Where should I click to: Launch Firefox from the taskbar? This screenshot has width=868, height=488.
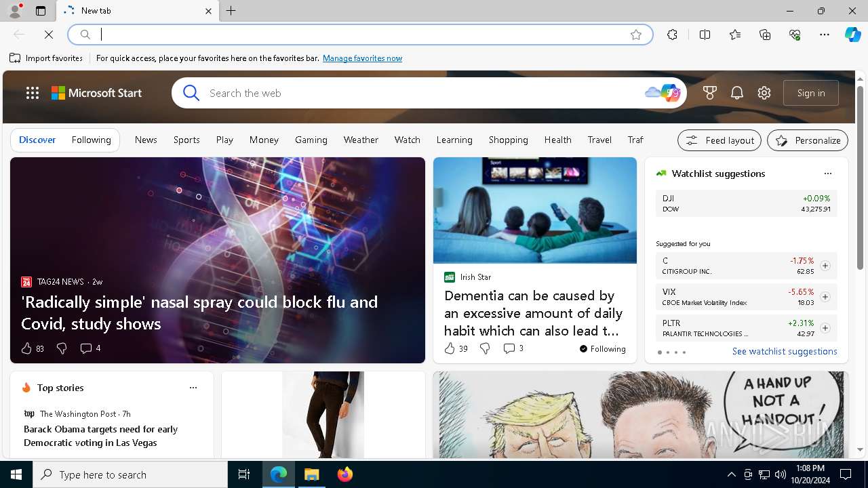(x=345, y=474)
